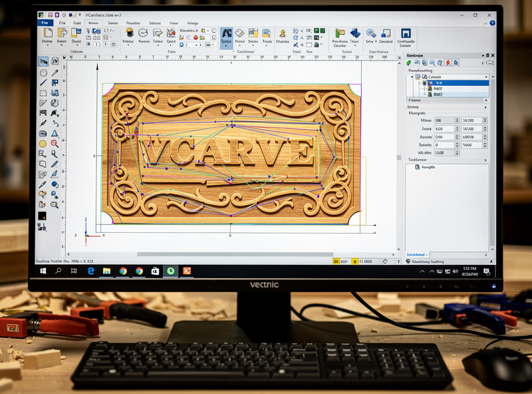Click the circular arrow ribbon icon
Screen dimensions: 532x394
[x=143, y=33]
